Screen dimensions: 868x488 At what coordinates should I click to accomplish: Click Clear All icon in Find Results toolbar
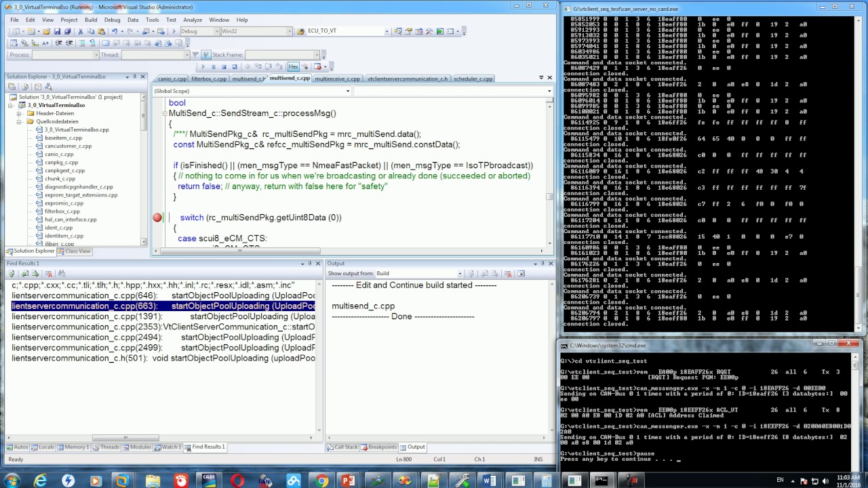[x=48, y=273]
